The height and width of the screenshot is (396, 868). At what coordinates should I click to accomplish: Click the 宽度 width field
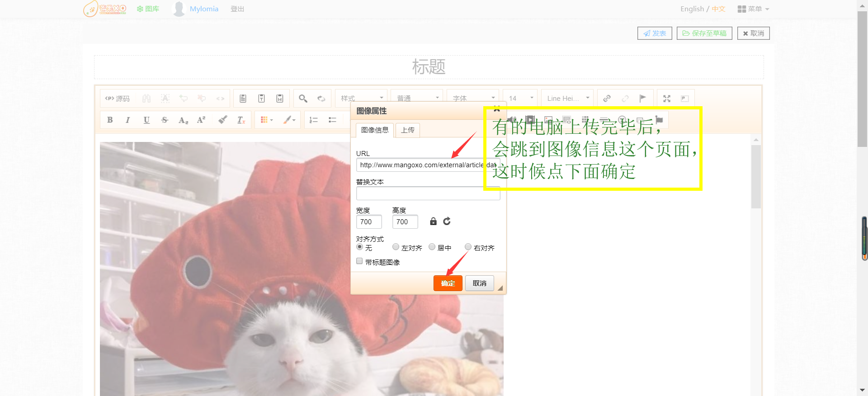(369, 222)
